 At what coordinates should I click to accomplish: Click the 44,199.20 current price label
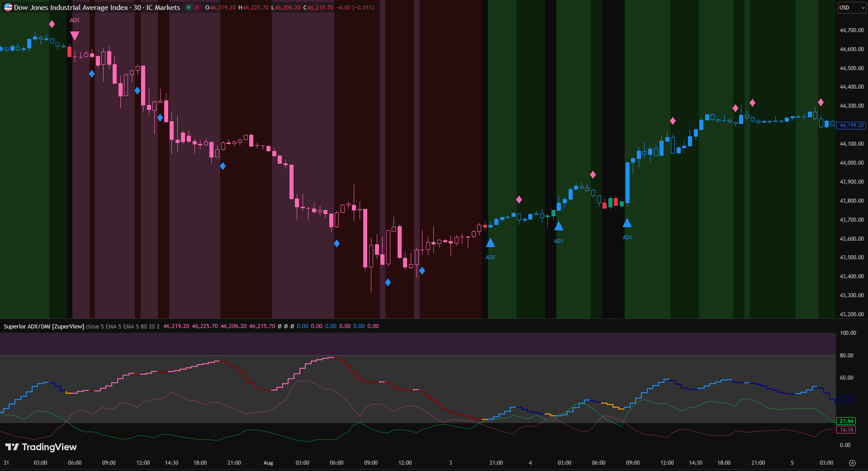(x=851, y=125)
